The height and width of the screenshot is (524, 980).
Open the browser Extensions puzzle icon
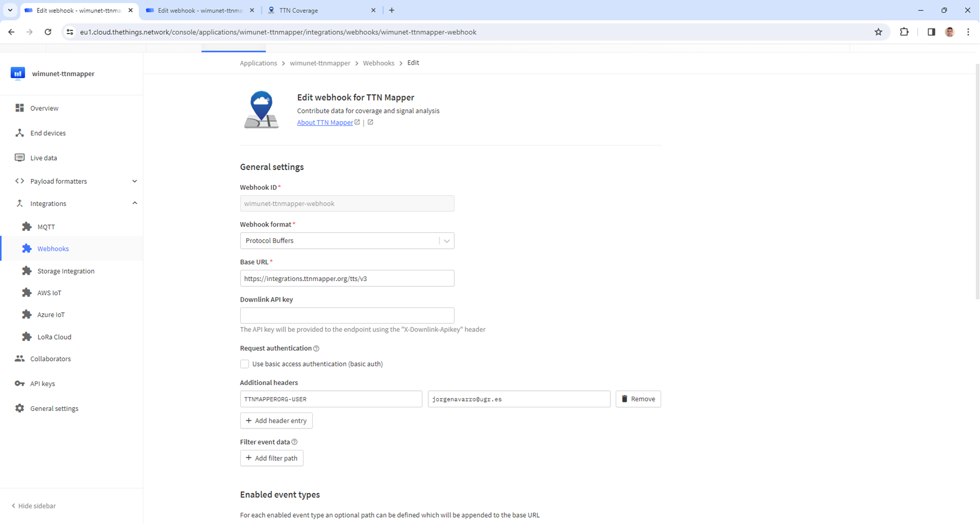point(904,32)
